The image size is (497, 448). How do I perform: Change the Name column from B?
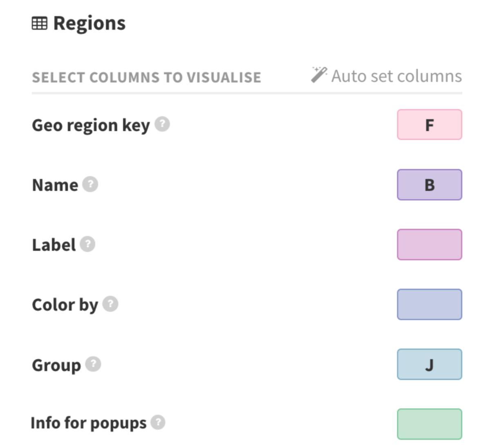[x=429, y=185]
